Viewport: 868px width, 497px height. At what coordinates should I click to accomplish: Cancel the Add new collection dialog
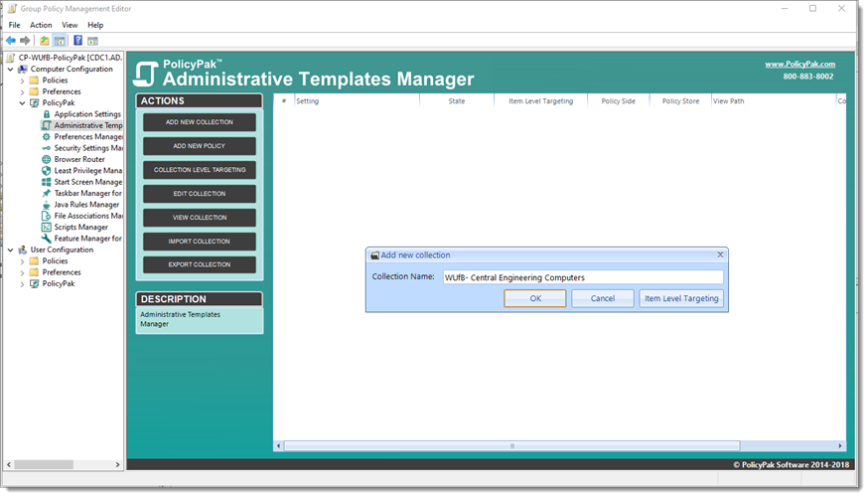pos(602,298)
